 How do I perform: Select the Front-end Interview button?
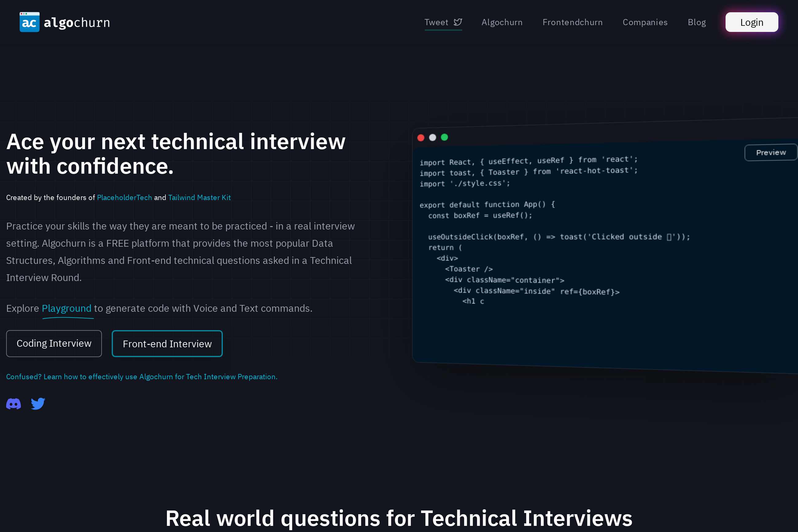point(167,344)
